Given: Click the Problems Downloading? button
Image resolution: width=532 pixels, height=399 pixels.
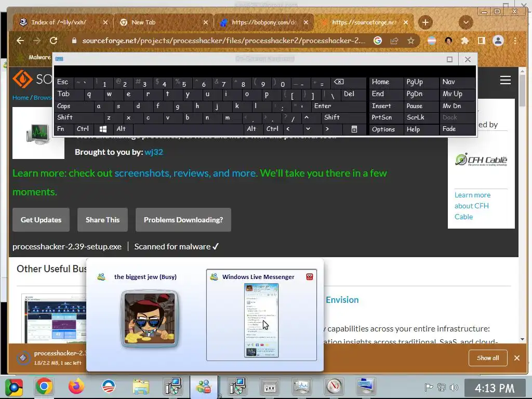Looking at the screenshot, I should [183, 220].
